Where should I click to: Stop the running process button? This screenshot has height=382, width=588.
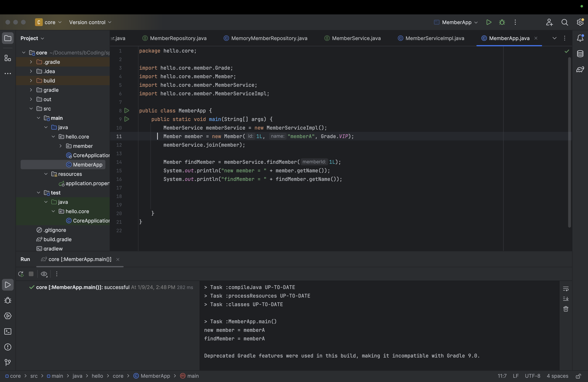point(31,274)
